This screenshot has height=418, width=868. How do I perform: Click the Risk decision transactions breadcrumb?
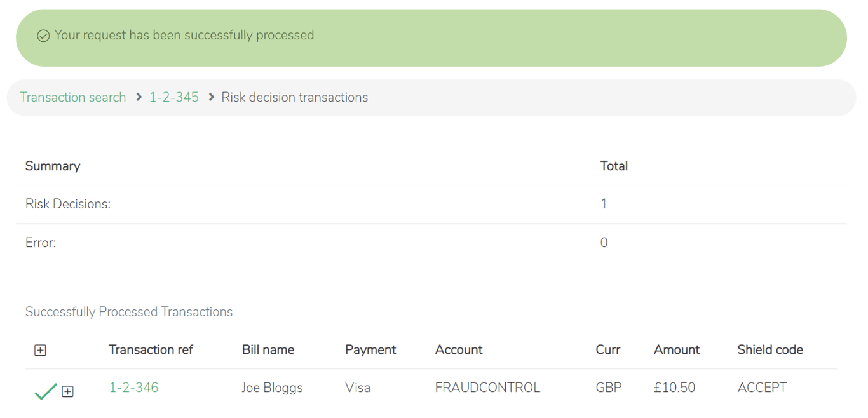tap(294, 97)
